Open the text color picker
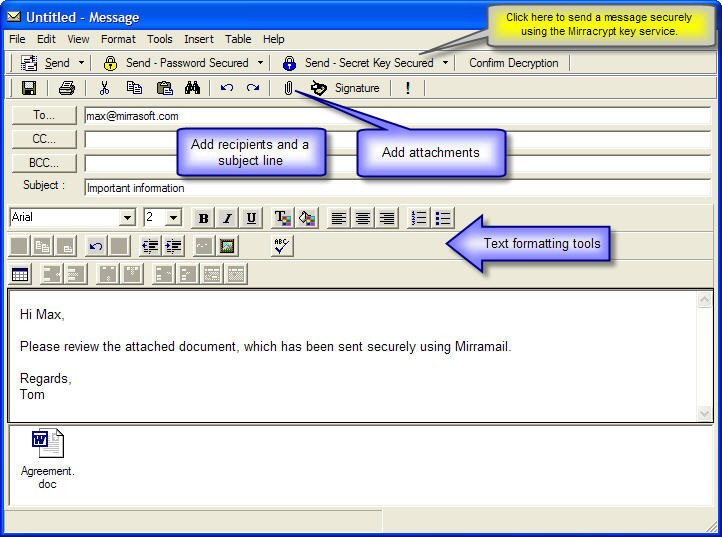The image size is (722, 537). tap(282, 218)
